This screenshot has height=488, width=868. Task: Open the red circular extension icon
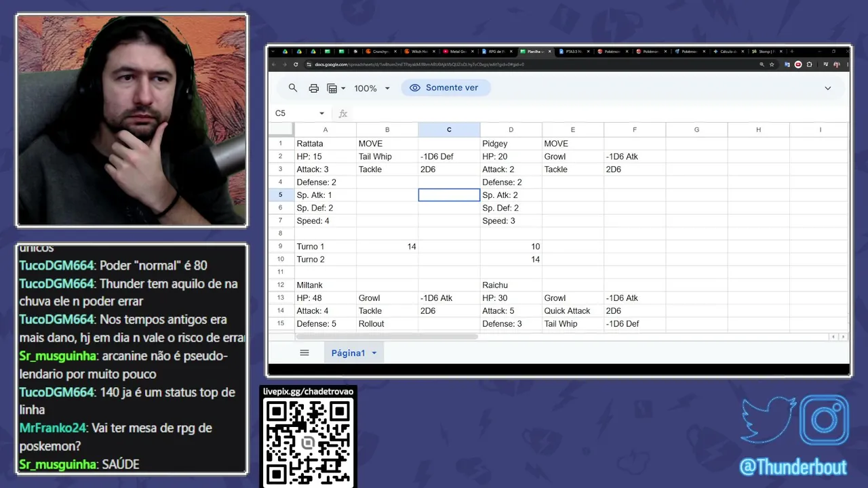(797, 64)
